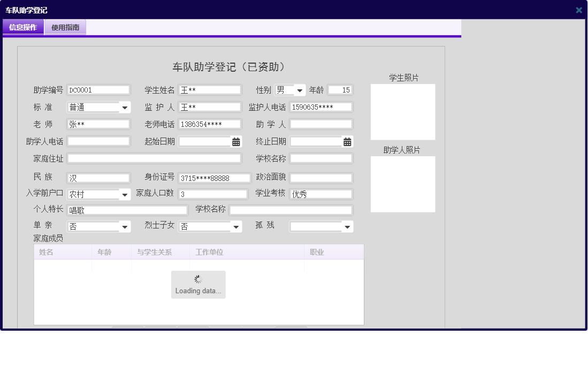Open the calendar picker for 终止日期
Screen dimensions: 588x381
tap(348, 141)
